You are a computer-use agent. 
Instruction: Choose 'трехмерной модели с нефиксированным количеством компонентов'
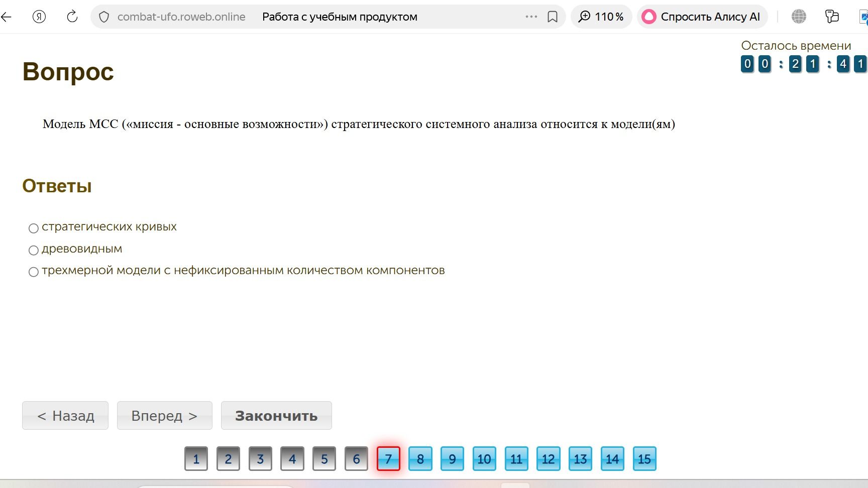[x=34, y=272]
